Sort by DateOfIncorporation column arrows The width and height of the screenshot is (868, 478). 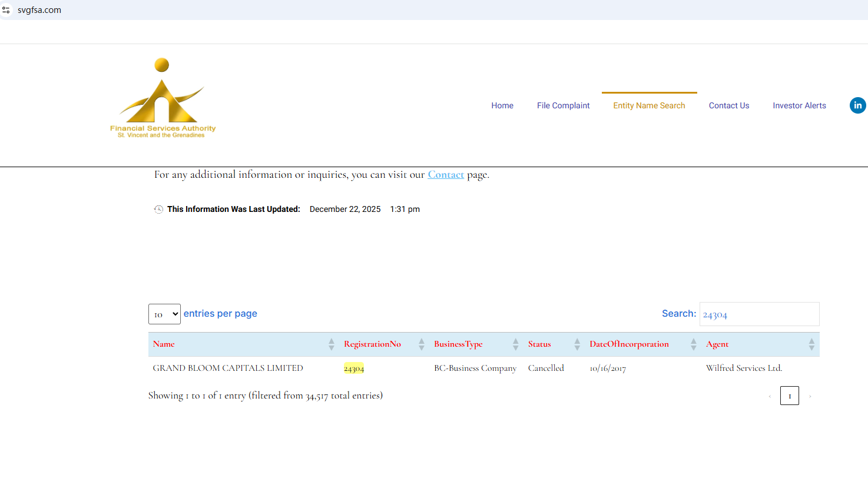[693, 344]
